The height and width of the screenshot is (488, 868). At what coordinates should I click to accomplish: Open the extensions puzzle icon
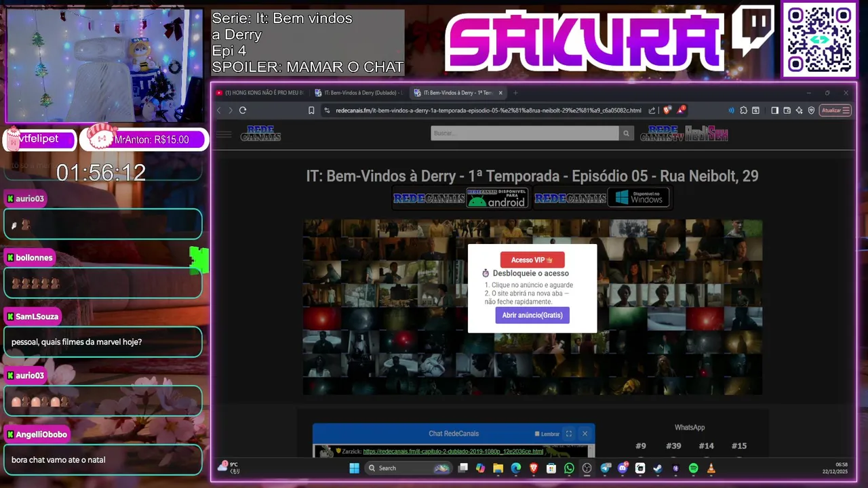744,110
